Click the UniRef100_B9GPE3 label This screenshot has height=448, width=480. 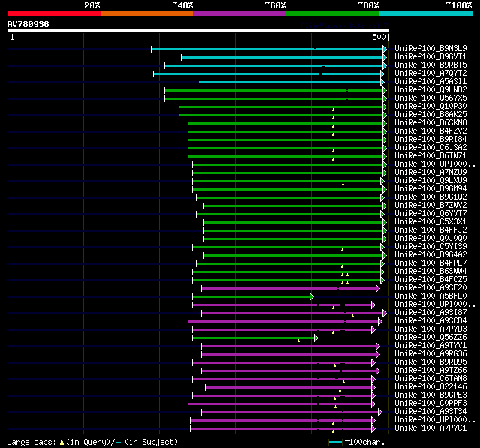point(430,395)
